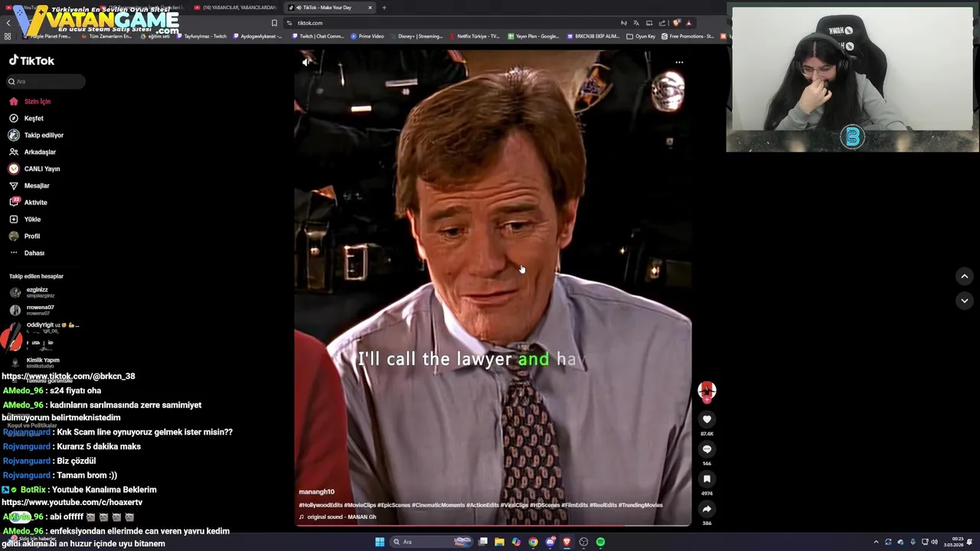
Task: Go to previous video with up arrow
Action: point(965,276)
